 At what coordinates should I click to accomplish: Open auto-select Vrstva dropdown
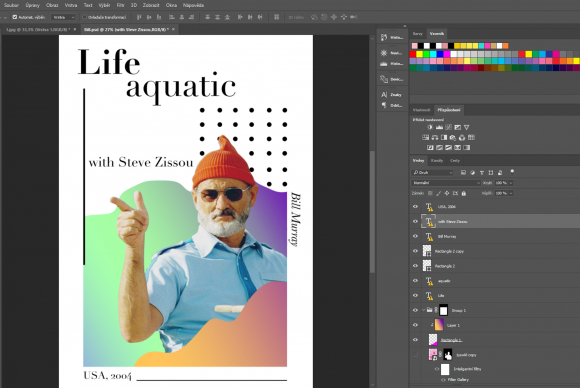click(x=63, y=17)
